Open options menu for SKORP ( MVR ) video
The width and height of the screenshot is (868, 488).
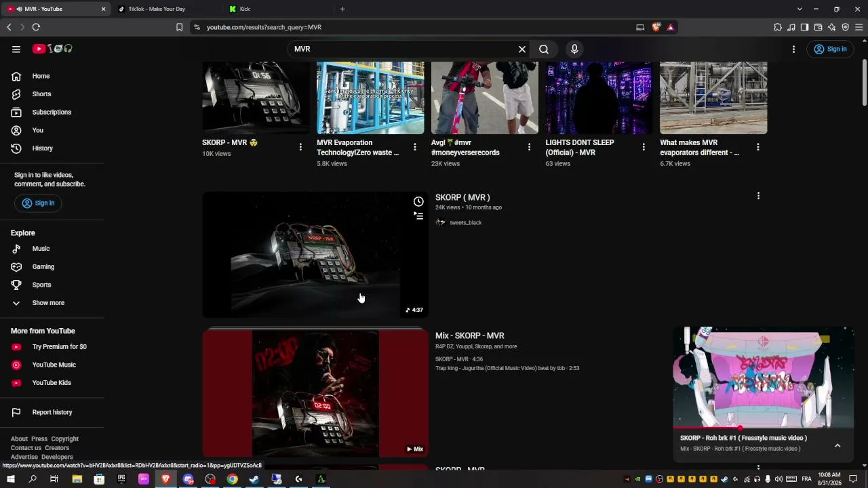758,196
